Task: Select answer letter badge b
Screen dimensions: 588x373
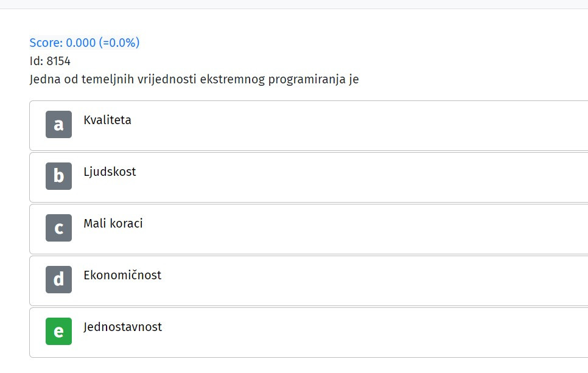Action: point(58,176)
